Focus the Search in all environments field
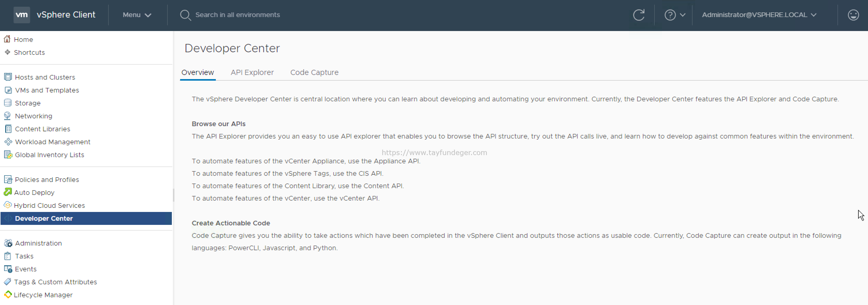 click(238, 15)
